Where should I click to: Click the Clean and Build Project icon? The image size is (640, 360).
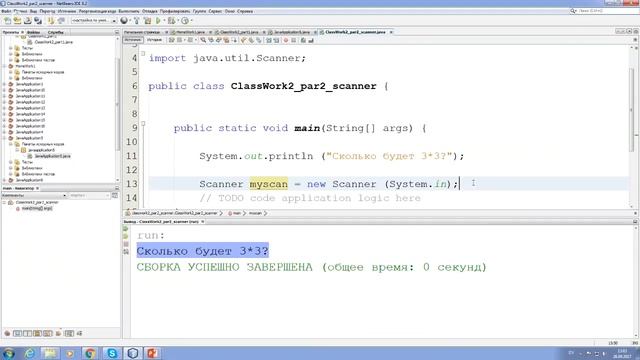(x=147, y=20)
